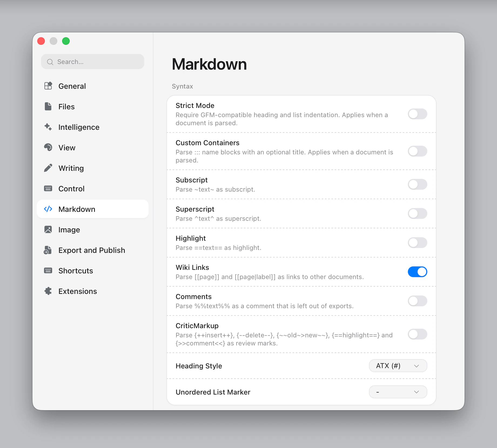The image size is (497, 448).
Task: Click the Control keyboard icon
Action: 48,188
